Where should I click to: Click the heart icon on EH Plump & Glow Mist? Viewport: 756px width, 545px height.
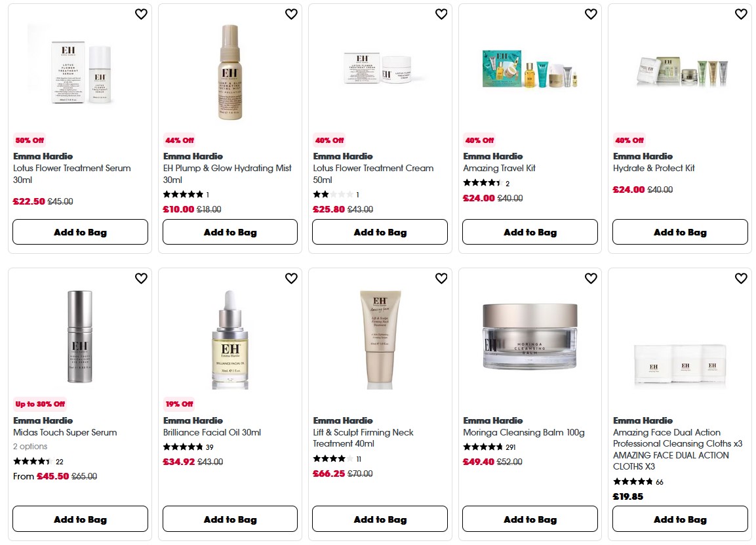(x=291, y=14)
